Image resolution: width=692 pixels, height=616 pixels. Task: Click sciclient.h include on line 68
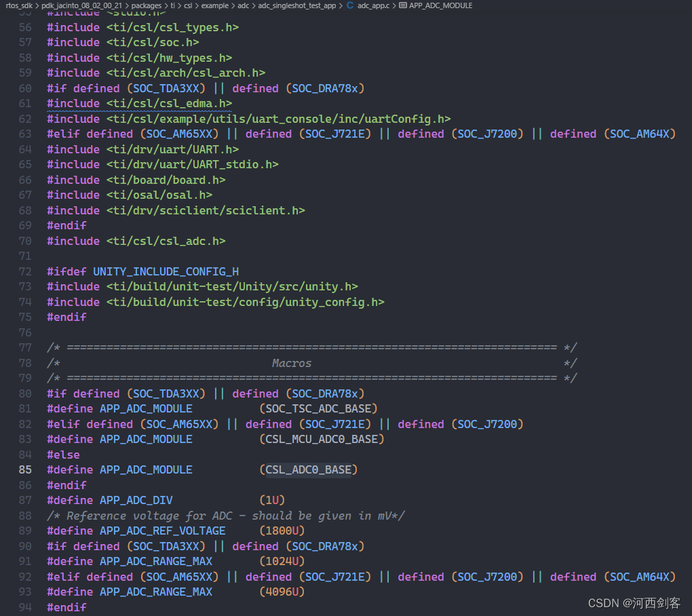point(206,210)
